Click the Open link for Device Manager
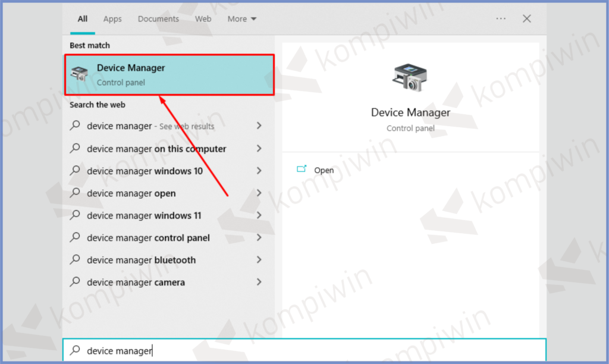The image size is (609, 364). point(324,170)
